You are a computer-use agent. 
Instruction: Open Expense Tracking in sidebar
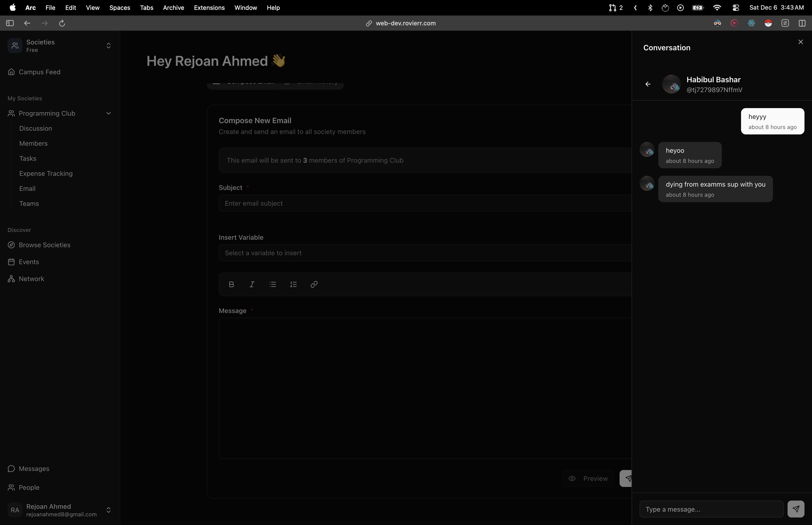pos(46,173)
